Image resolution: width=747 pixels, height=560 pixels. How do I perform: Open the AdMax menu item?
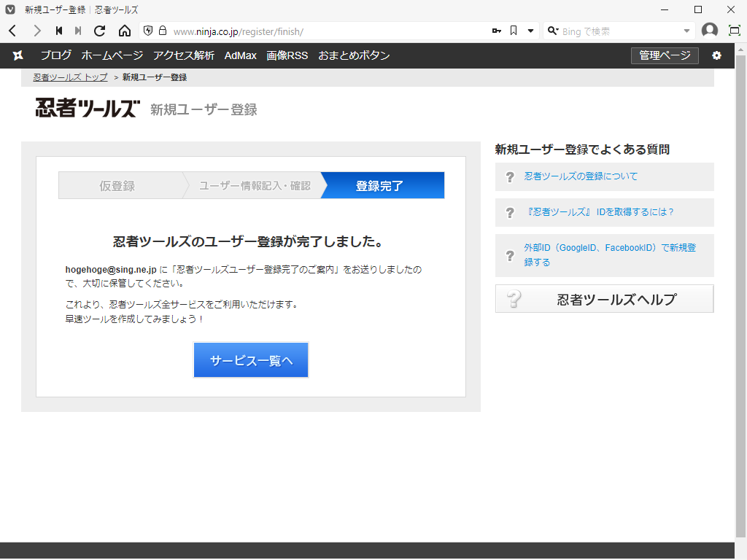pos(241,55)
